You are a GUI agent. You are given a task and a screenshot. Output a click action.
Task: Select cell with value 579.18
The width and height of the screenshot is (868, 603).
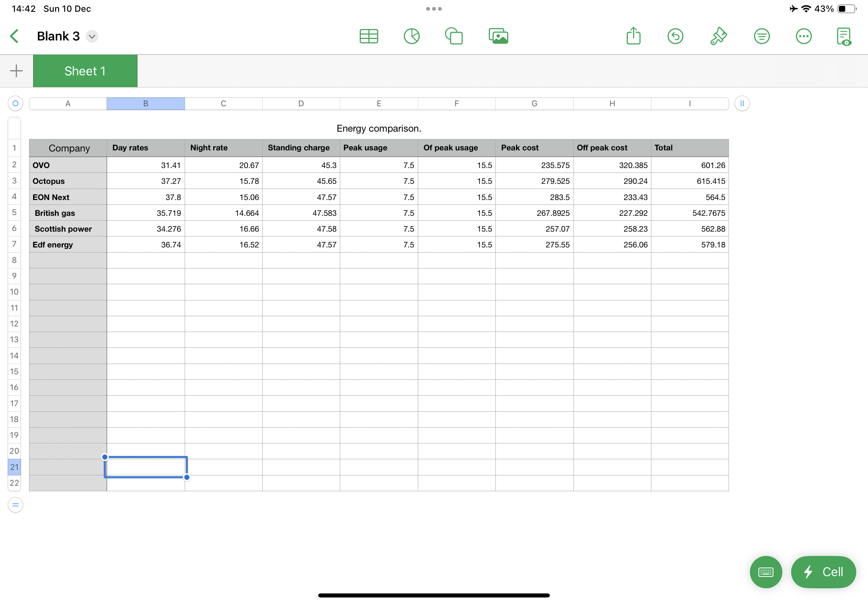tap(690, 245)
